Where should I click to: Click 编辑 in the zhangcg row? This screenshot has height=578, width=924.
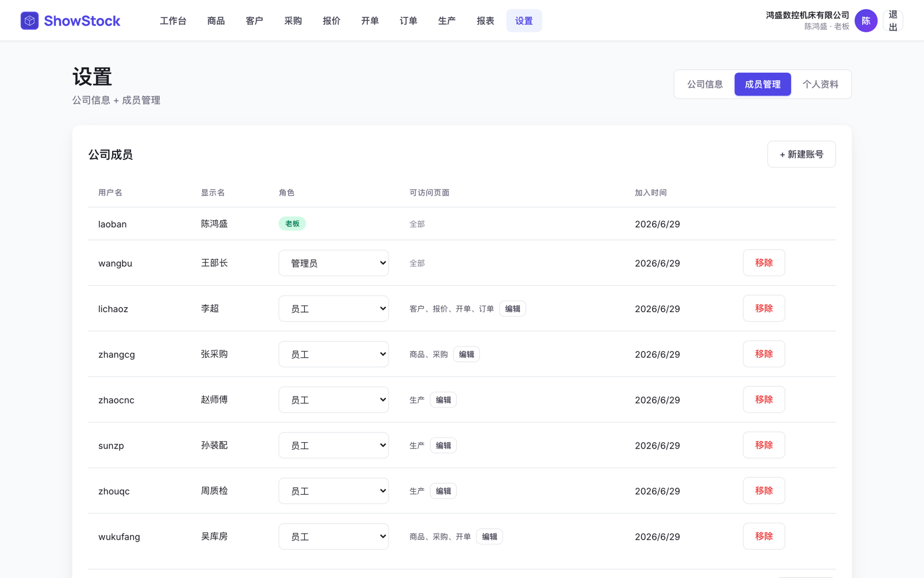[466, 354]
